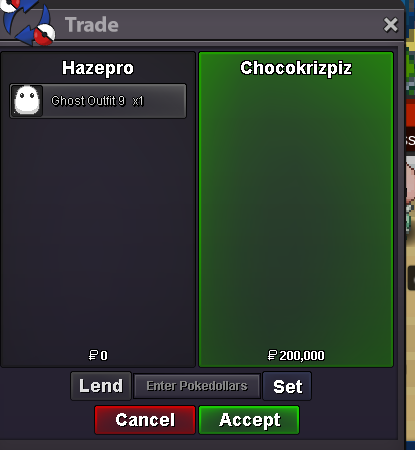Click the Trade title text
Viewport: 415px width, 450px height.
(92, 25)
